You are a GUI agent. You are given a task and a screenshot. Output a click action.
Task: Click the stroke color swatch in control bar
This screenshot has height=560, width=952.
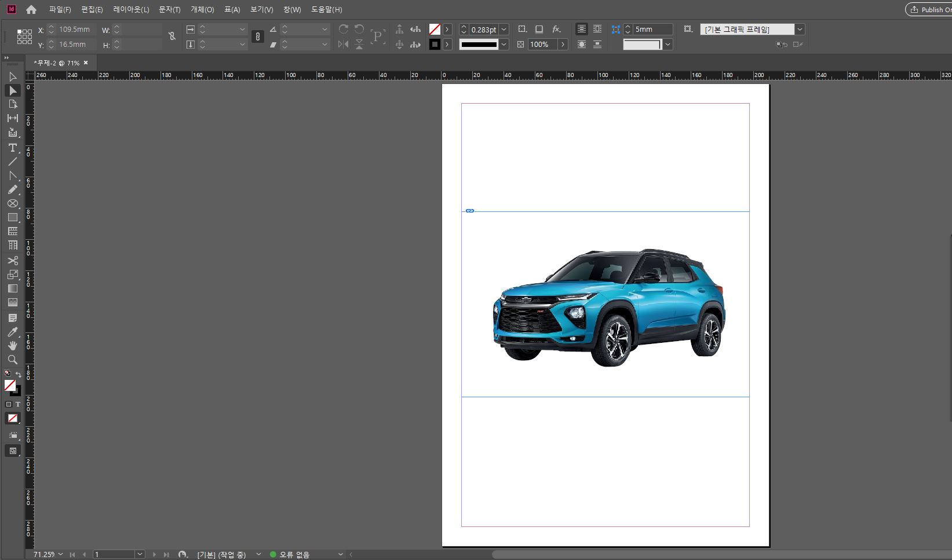[435, 44]
